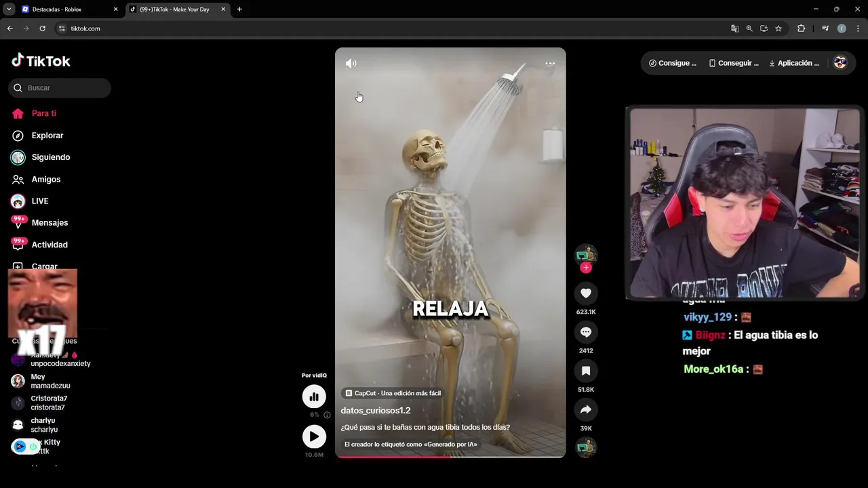868x488 pixels.
Task: Open the sound disc below share count
Action: pyautogui.click(x=586, y=447)
